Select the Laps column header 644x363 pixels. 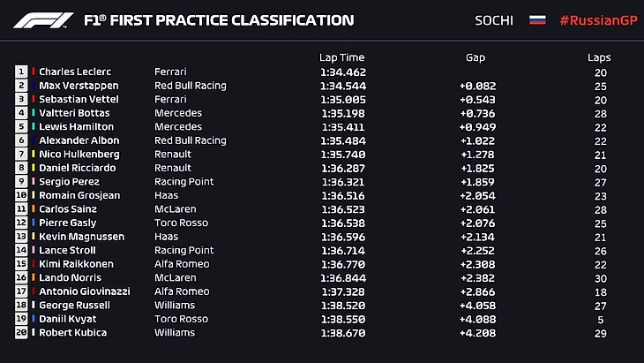(599, 57)
